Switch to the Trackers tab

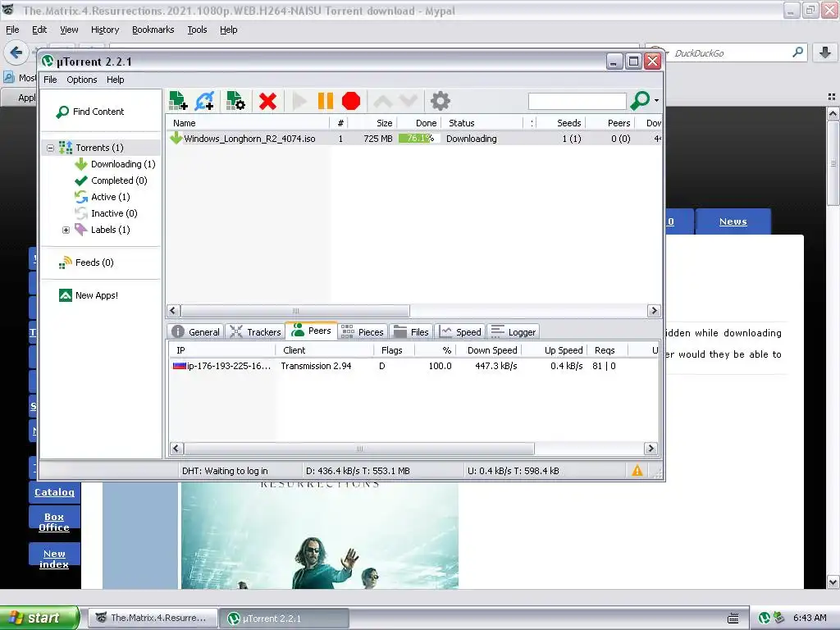(x=255, y=332)
